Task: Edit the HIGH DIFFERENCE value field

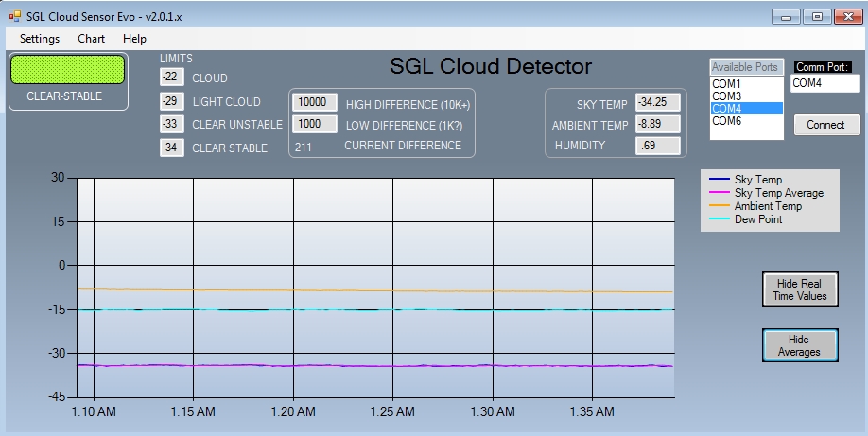Action: [x=315, y=102]
